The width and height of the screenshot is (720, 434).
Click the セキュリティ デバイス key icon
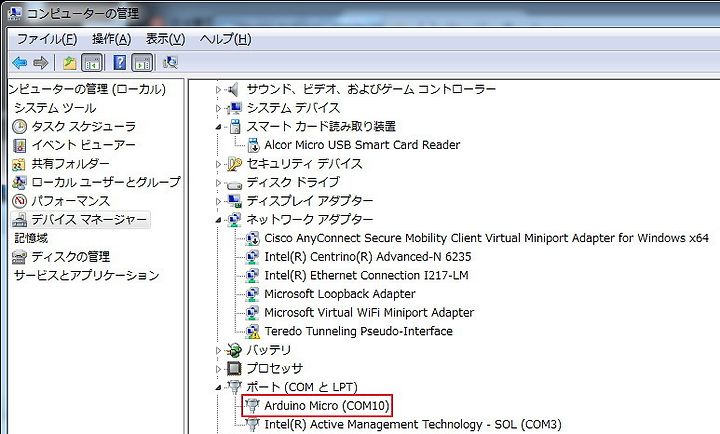(x=235, y=164)
